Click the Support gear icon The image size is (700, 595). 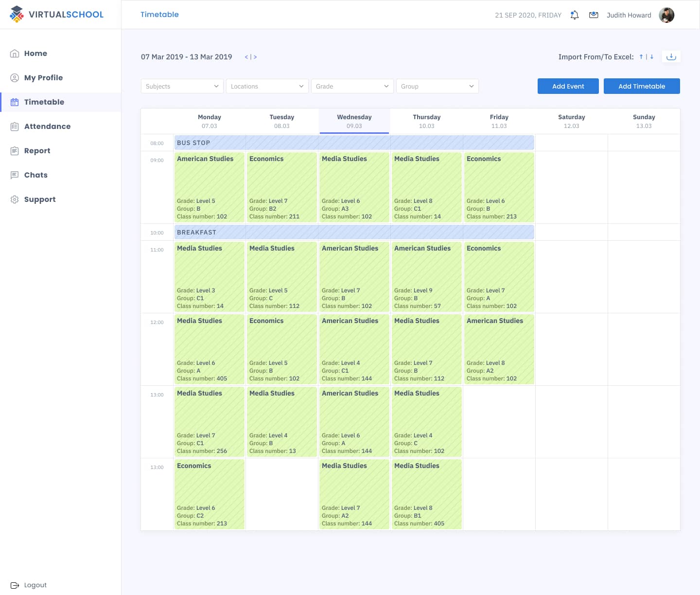pyautogui.click(x=15, y=199)
